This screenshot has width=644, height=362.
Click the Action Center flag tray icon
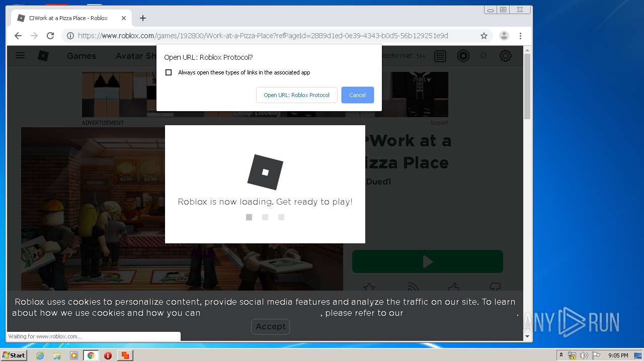[x=596, y=355]
